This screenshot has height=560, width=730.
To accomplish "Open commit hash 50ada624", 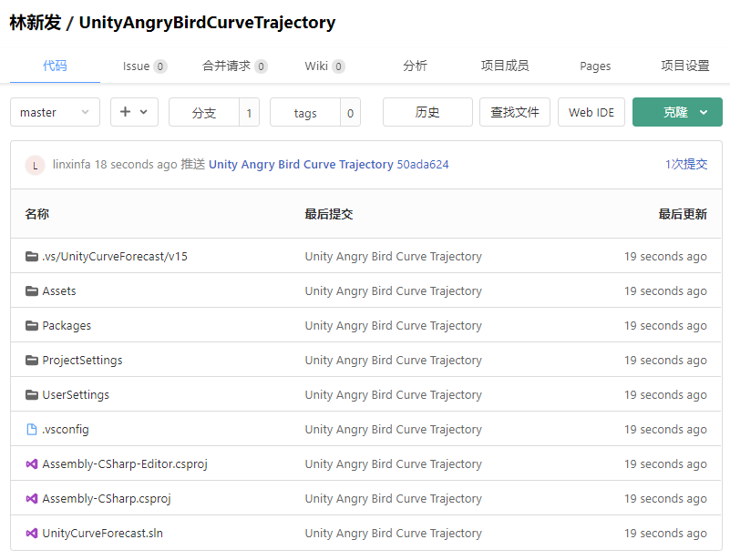I will coord(423,165).
